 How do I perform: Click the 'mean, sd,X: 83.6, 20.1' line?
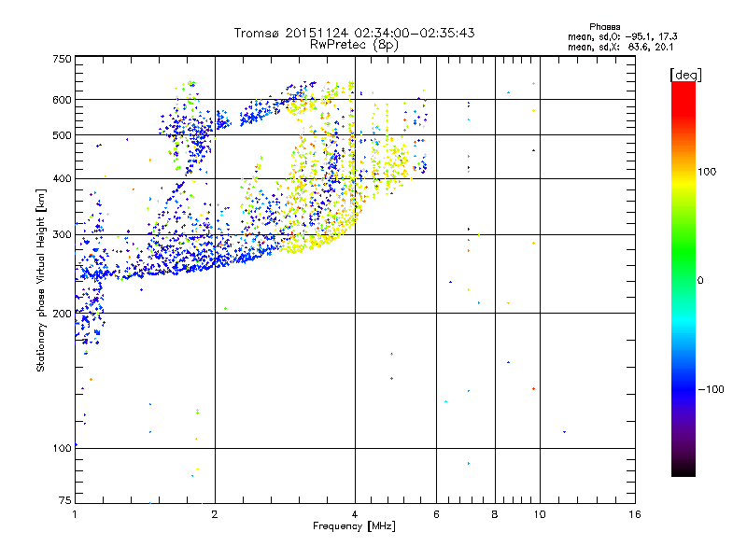point(620,47)
